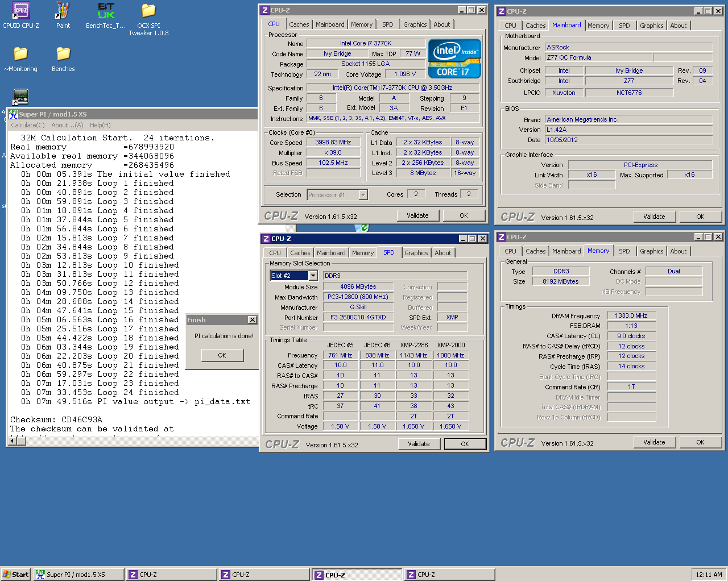This screenshot has width=728, height=582.
Task: Click the desktop icon partly behind Super PI
Action: 21,97
